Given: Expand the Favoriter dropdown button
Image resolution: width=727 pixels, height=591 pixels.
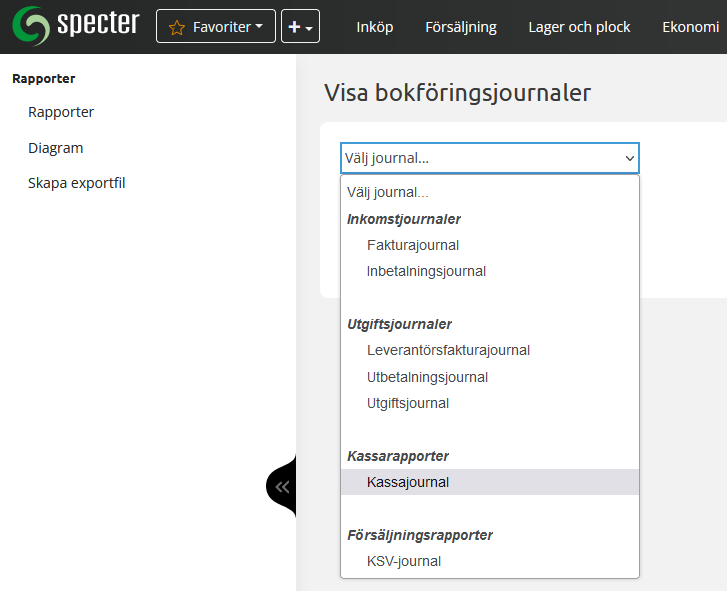Looking at the screenshot, I should tap(216, 27).
